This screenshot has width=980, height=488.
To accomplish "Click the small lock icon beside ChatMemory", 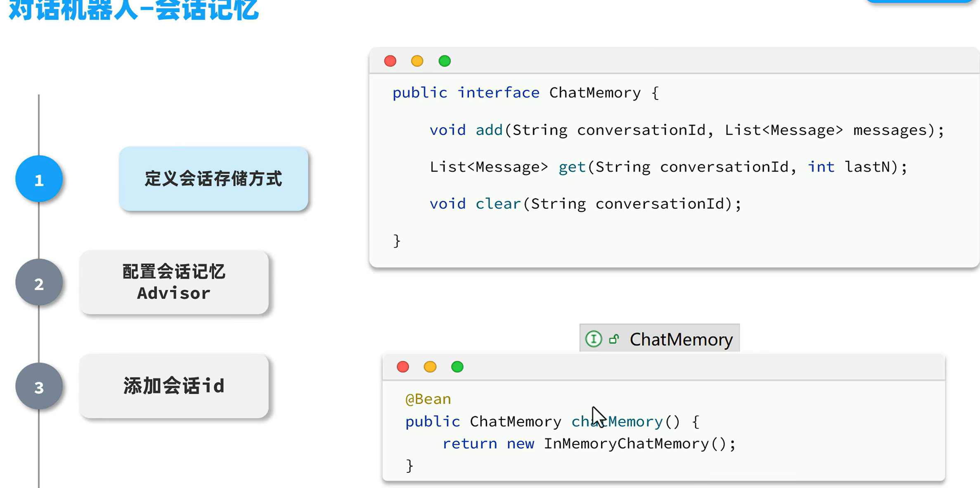I will click(x=614, y=339).
